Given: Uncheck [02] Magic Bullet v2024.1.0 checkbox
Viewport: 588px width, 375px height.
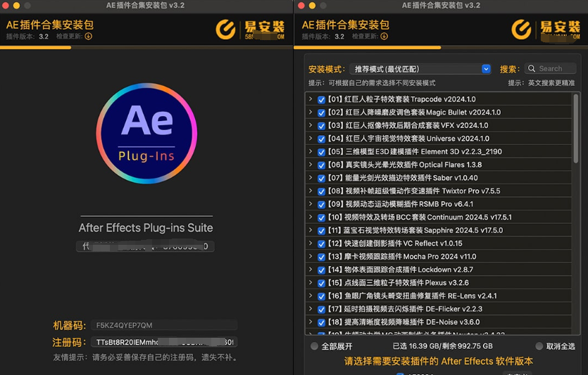Looking at the screenshot, I should tap(321, 113).
